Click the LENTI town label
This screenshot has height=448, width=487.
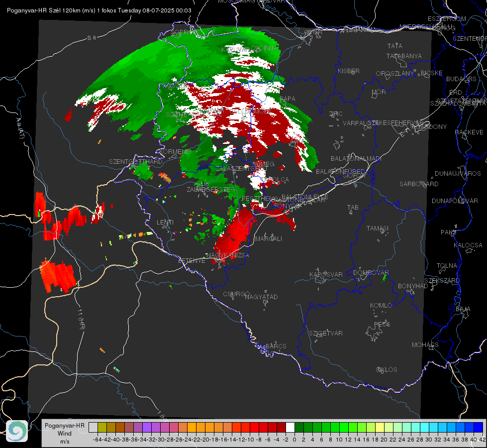click(x=165, y=223)
